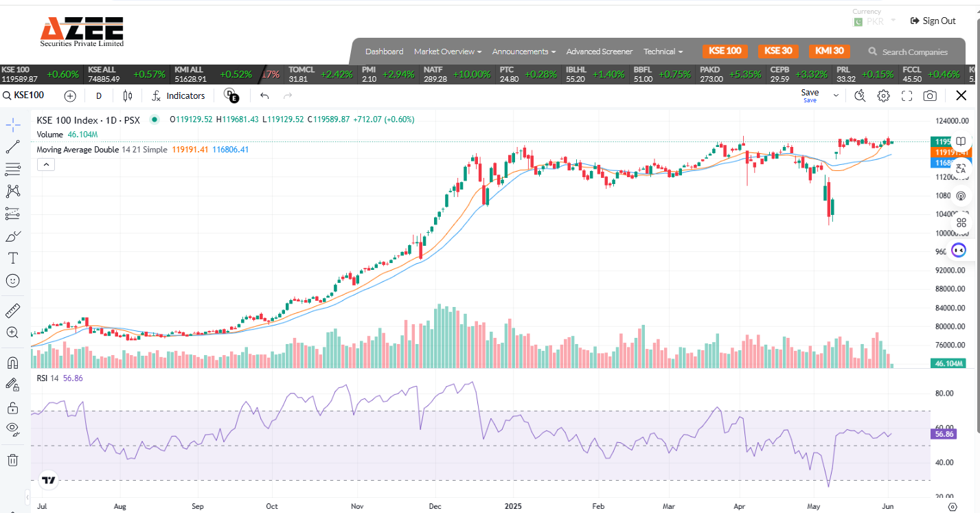Click the Save layout button
This screenshot has width=980, height=513.
coord(810,95)
